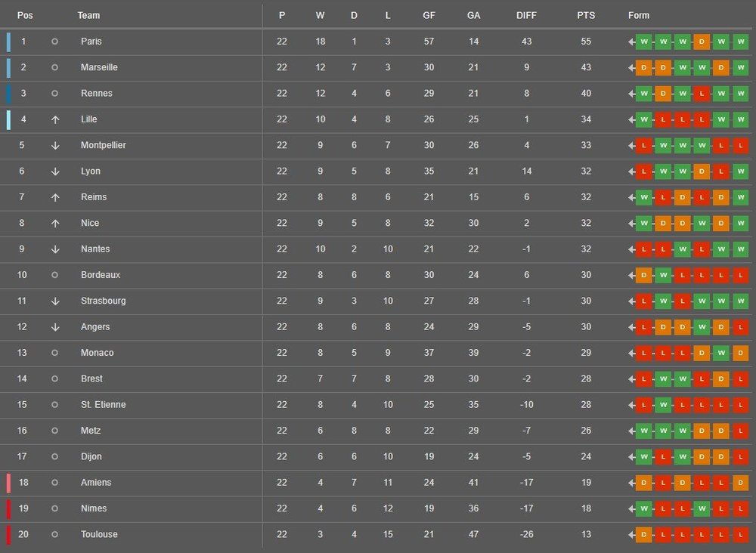Click the up arrow icon beside Lille
This screenshot has width=756, height=553.
54,119
